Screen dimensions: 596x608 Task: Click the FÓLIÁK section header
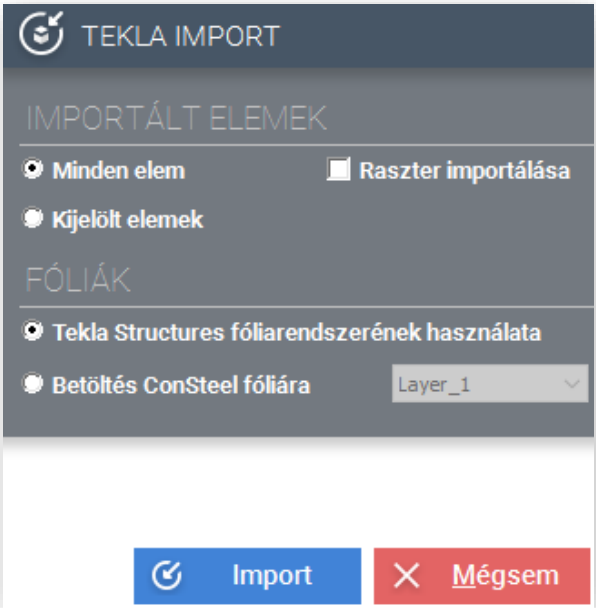pos(78,279)
